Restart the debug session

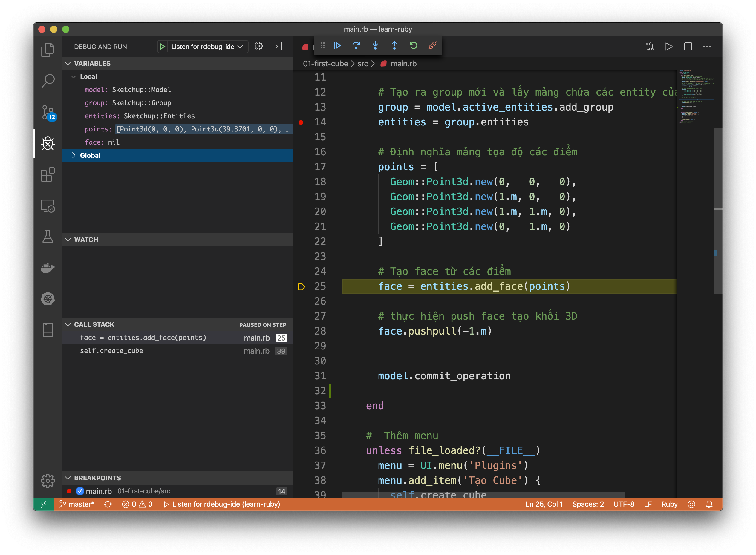[413, 45]
